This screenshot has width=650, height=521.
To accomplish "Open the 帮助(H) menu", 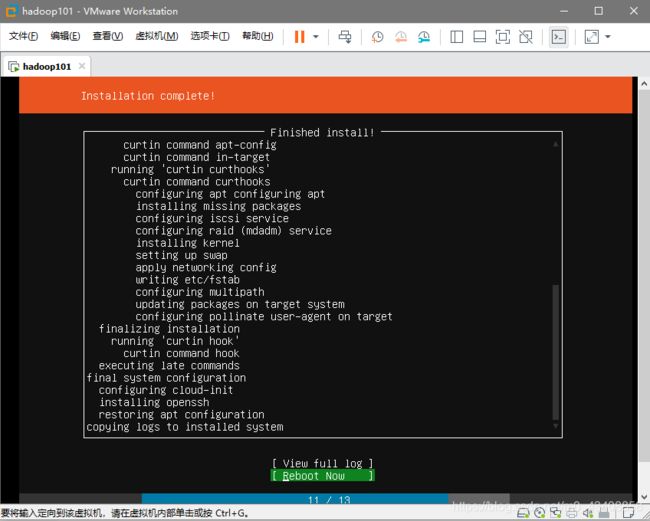I will pyautogui.click(x=257, y=36).
